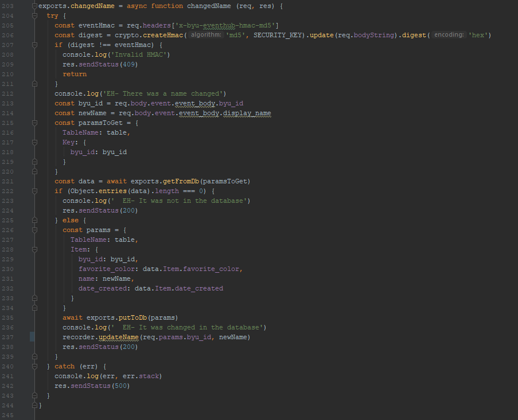Collapse the Object.entries if-block at line 222

pyautogui.click(x=34, y=191)
